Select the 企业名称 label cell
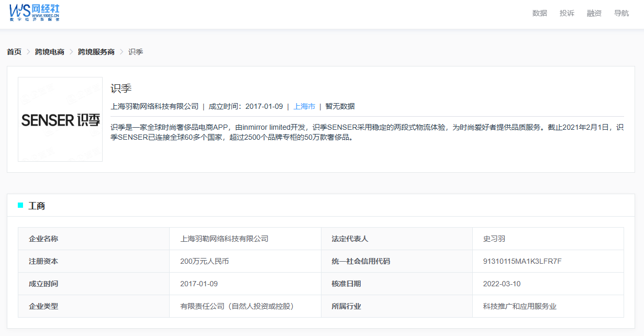This screenshot has width=644, height=336. point(94,239)
